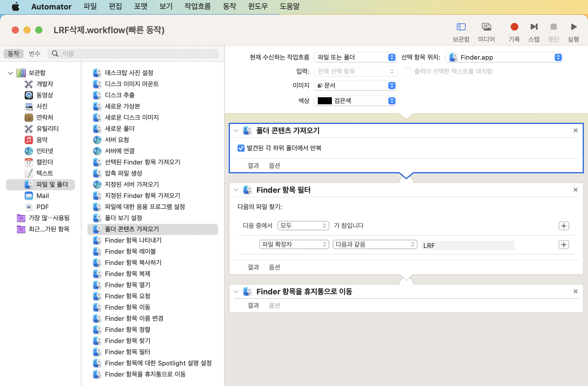Image resolution: width=588 pixels, height=386 pixels.
Task: Open the 다음과 같음 comparison dropdown
Action: point(375,244)
